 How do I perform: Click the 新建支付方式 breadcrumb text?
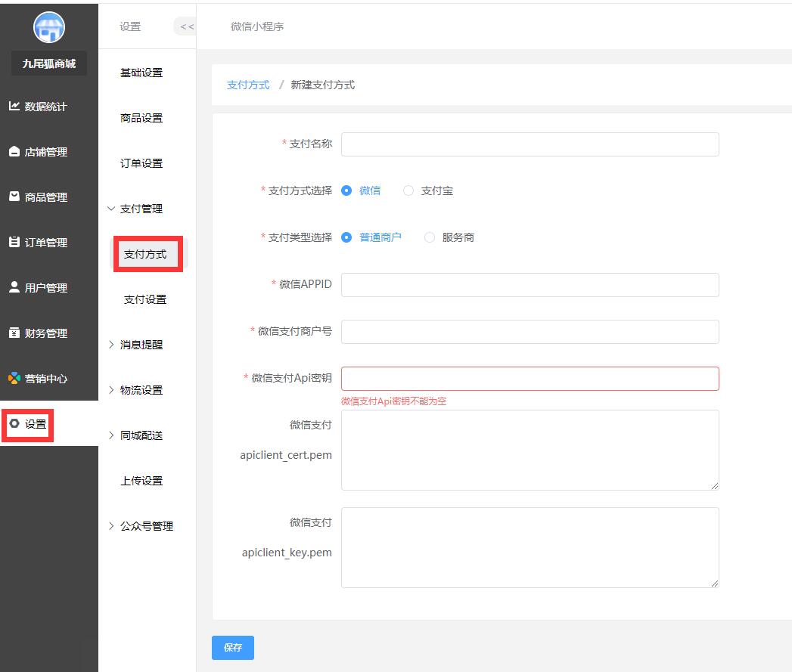323,85
